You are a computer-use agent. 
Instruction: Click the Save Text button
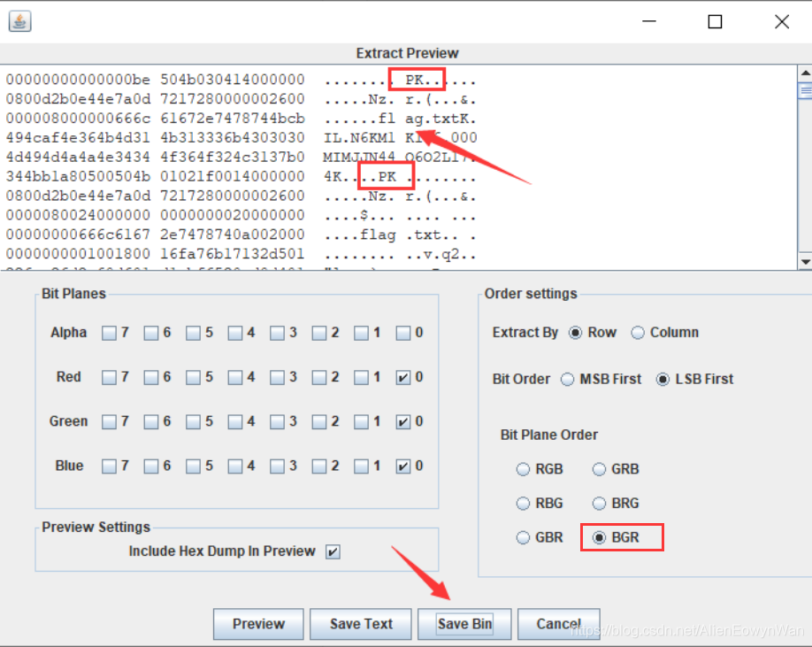coord(361,624)
